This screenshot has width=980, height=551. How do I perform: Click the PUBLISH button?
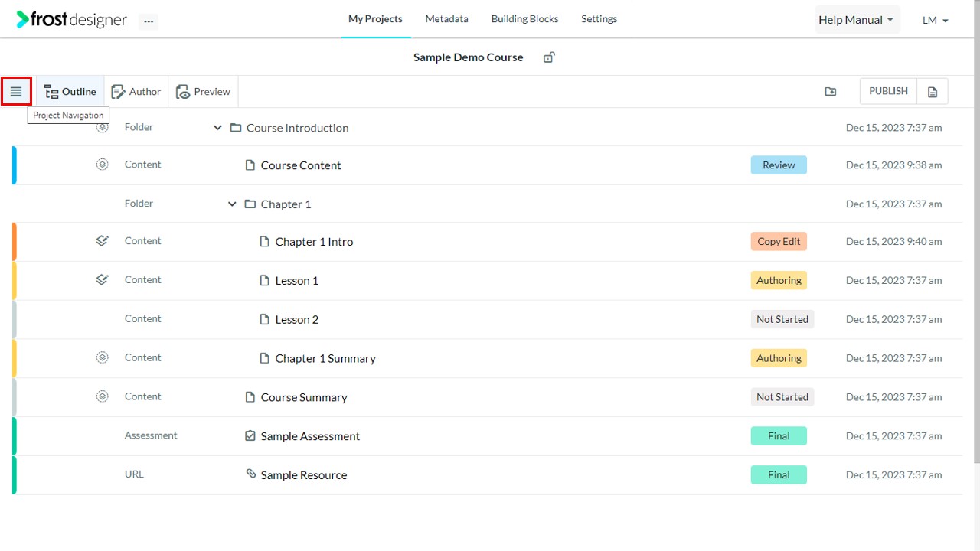(x=888, y=91)
